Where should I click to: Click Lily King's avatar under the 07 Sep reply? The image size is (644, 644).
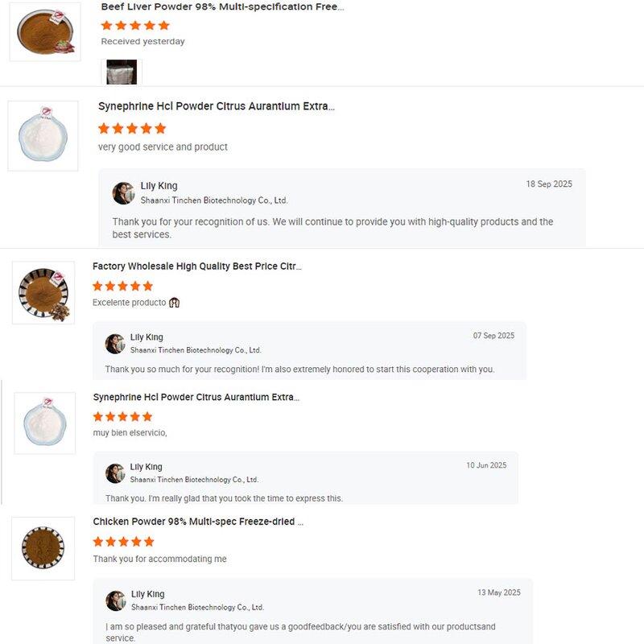click(x=114, y=342)
